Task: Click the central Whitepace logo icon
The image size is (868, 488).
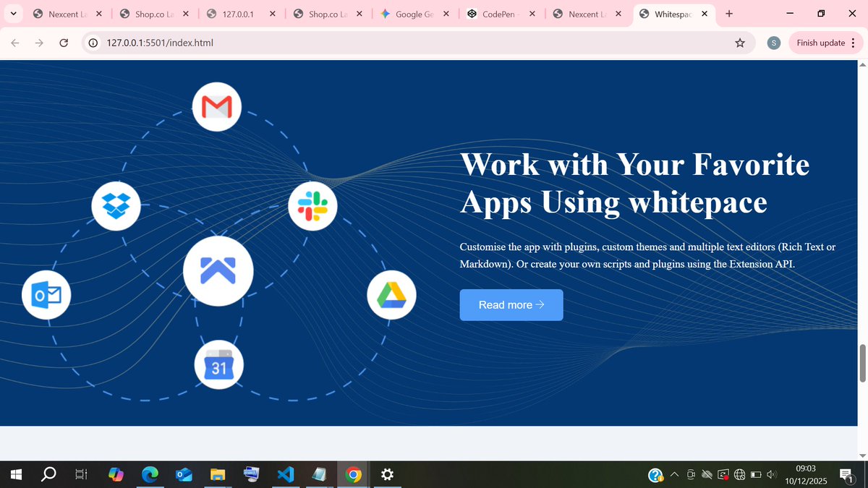Action: 218,271
